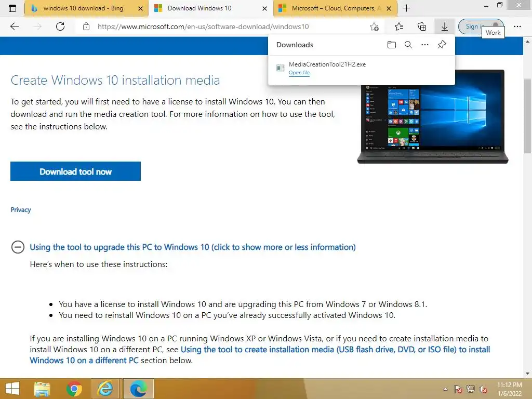
Task: Open Edge Settings and more menu
Action: 517,26
